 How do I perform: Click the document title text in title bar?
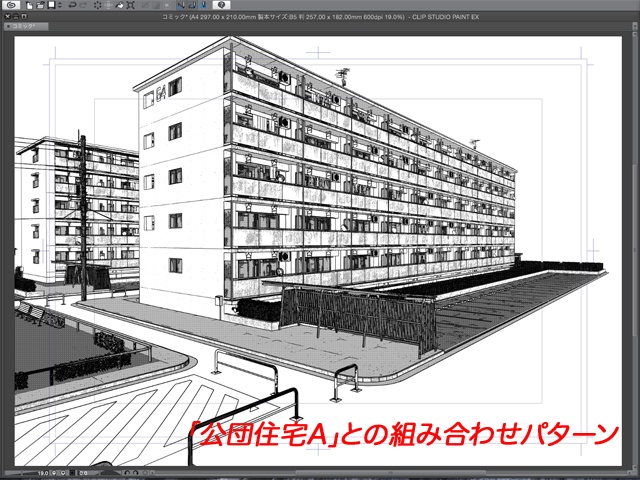click(320, 17)
